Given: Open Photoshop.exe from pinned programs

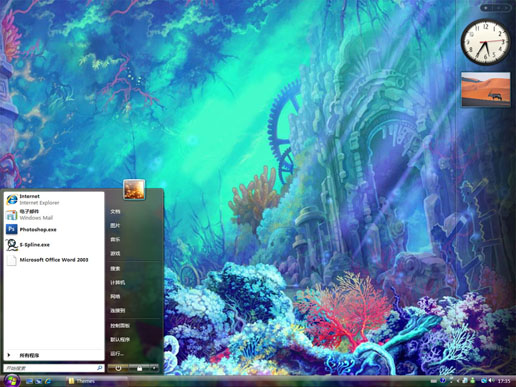Looking at the screenshot, I should 54,229.
